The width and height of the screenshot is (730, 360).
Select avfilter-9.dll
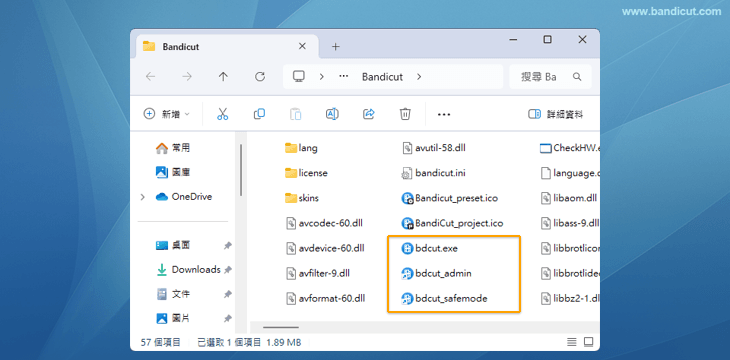tap(318, 273)
